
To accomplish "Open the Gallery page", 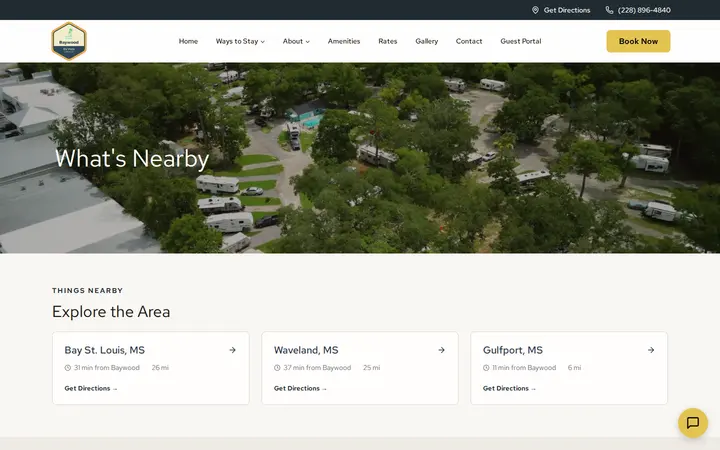I will pyautogui.click(x=427, y=41).
